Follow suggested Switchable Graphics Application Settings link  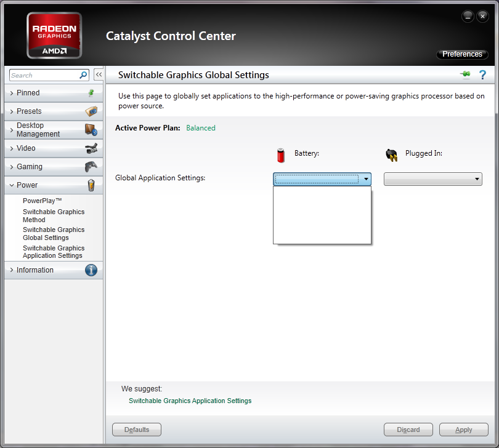tap(190, 401)
